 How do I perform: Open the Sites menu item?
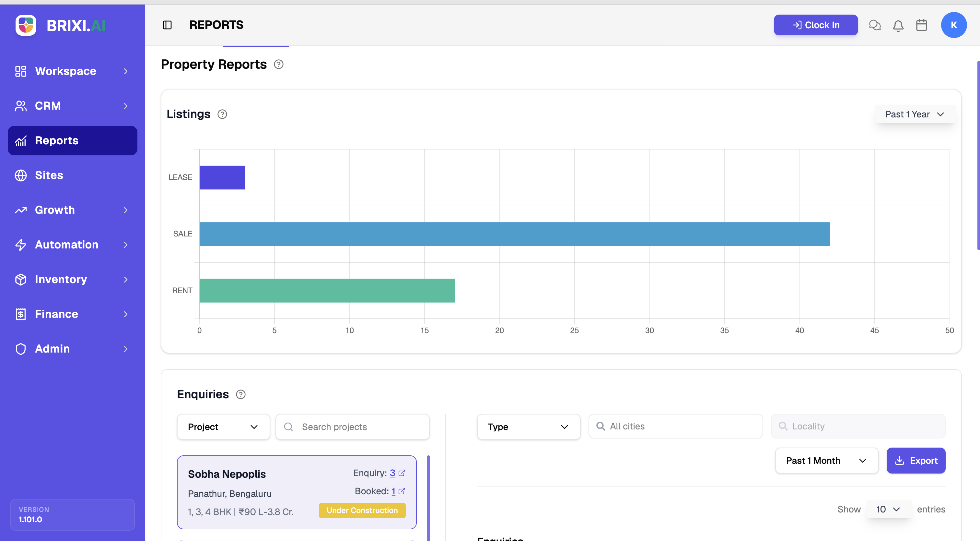(72, 175)
